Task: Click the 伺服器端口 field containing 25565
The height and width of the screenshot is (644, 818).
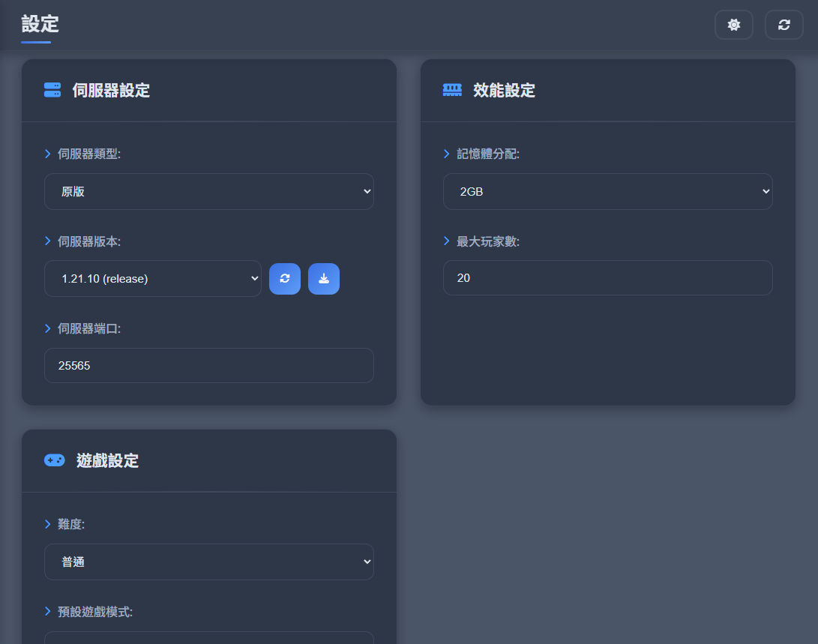Action: (x=208, y=366)
